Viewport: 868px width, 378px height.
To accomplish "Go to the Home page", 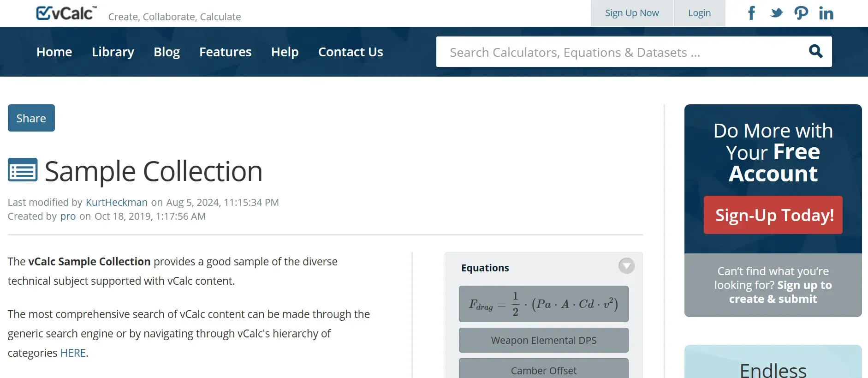I will pos(54,52).
